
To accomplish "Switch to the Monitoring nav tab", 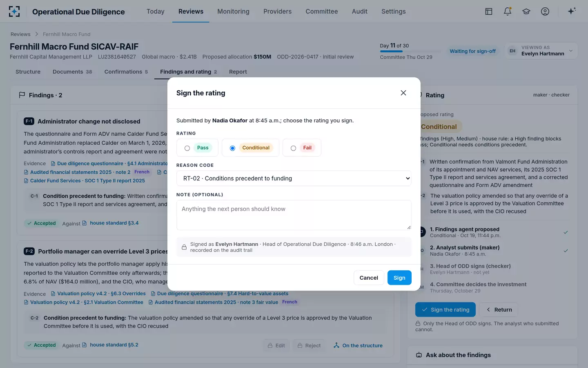I will click(x=233, y=11).
